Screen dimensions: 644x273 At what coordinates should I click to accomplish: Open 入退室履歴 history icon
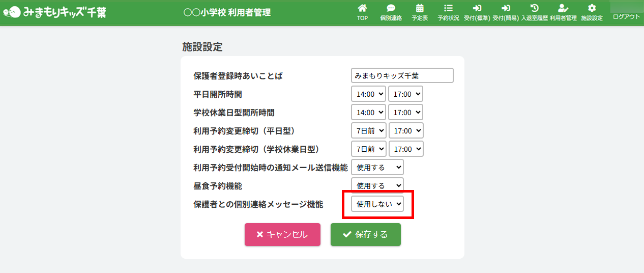(x=534, y=9)
